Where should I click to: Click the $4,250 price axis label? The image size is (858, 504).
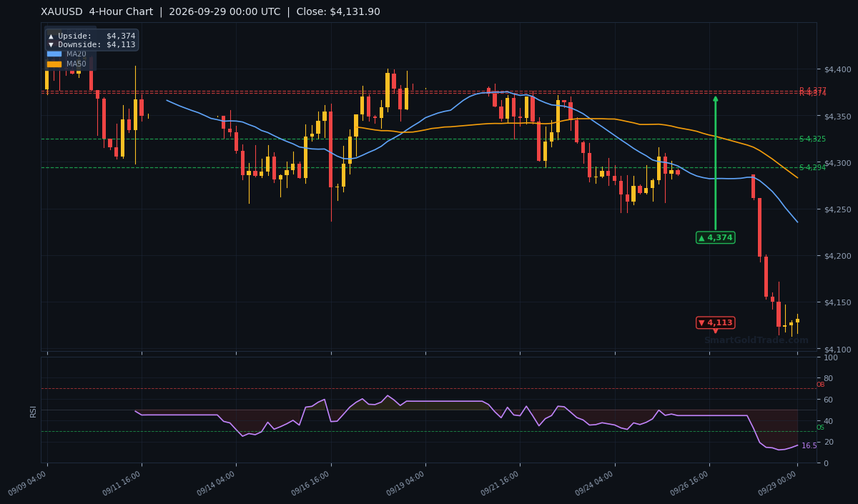pos(837,209)
